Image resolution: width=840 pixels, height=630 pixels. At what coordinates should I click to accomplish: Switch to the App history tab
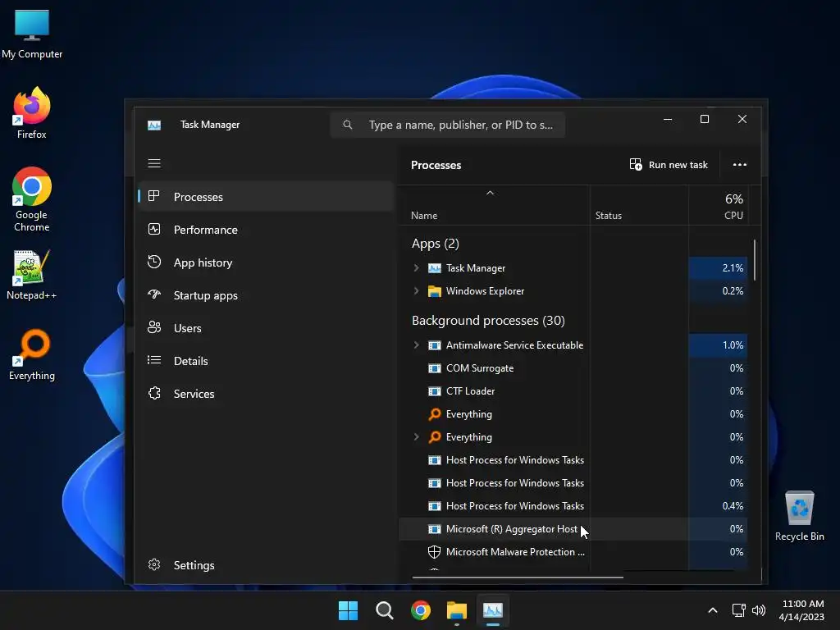coord(267,262)
